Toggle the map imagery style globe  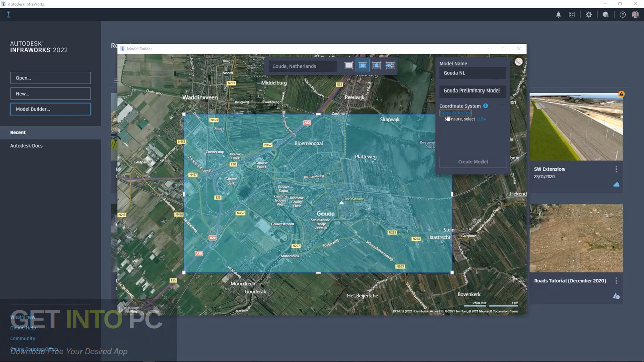click(x=518, y=62)
